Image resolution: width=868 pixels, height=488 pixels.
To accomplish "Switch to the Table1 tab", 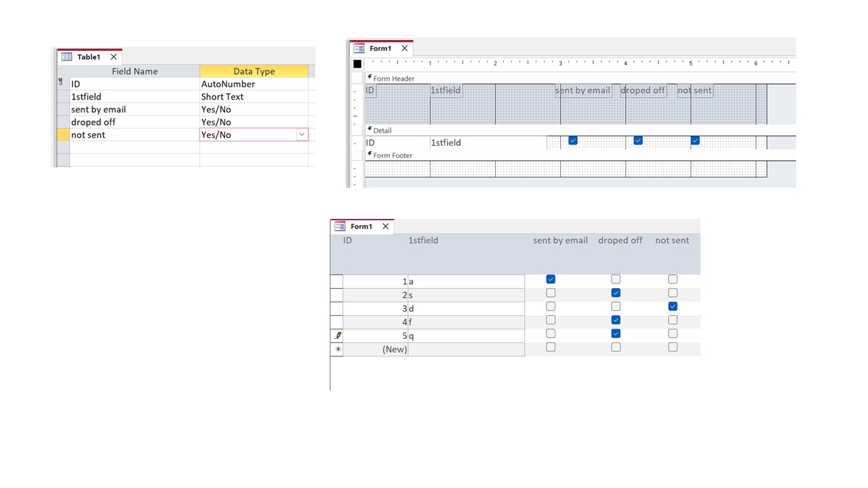I will pyautogui.click(x=88, y=56).
